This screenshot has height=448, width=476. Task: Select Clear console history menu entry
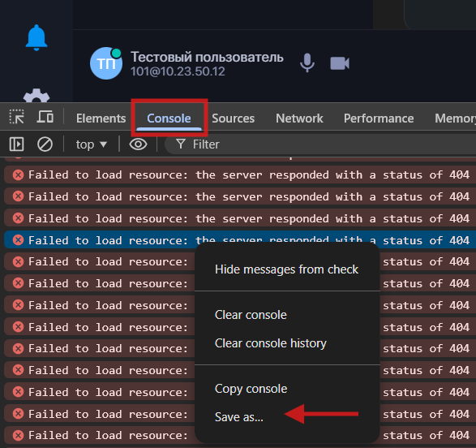(x=271, y=343)
